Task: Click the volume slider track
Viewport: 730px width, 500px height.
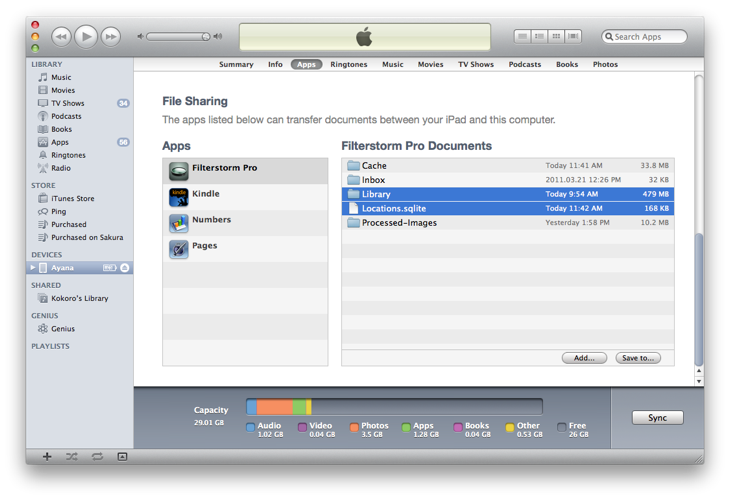Action: 175,36
